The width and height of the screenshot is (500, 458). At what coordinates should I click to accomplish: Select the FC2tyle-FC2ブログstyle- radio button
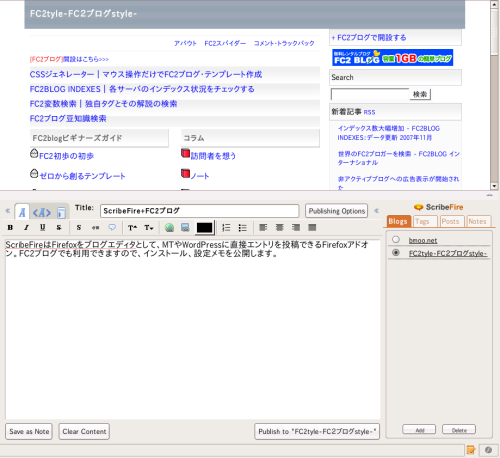(396, 253)
